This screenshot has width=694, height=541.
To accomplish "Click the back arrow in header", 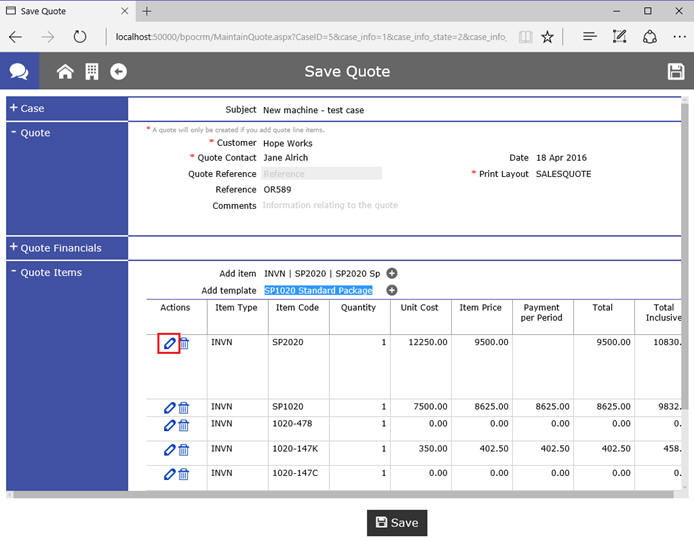I will [x=118, y=71].
